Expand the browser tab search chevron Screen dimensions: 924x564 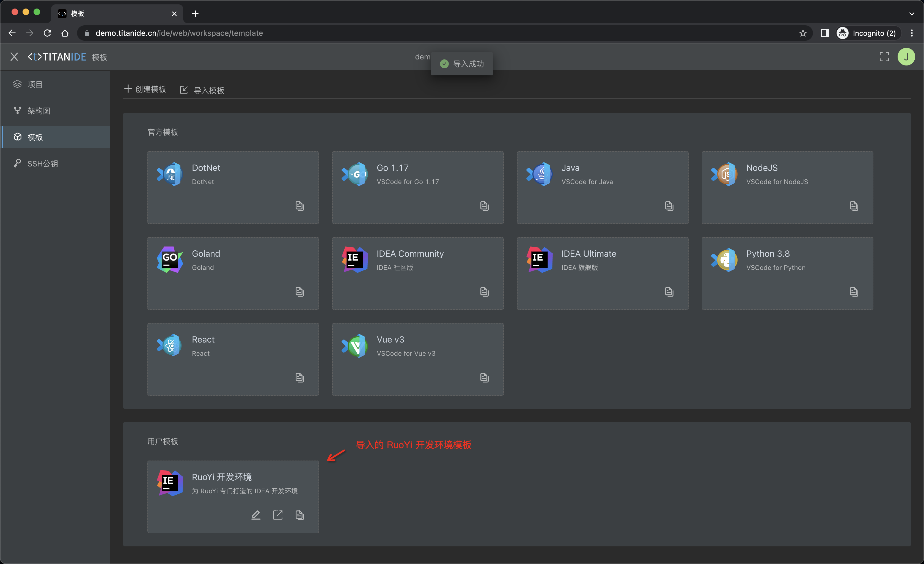click(911, 14)
